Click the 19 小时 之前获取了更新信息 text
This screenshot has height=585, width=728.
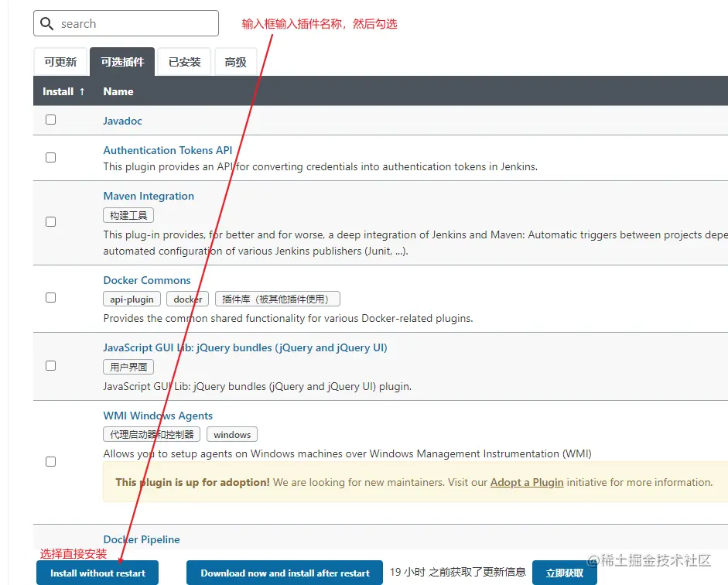click(x=457, y=572)
